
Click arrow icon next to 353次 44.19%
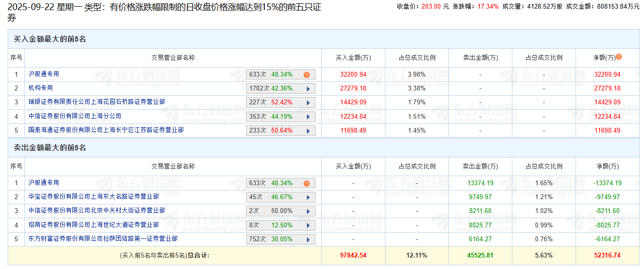(x=308, y=116)
